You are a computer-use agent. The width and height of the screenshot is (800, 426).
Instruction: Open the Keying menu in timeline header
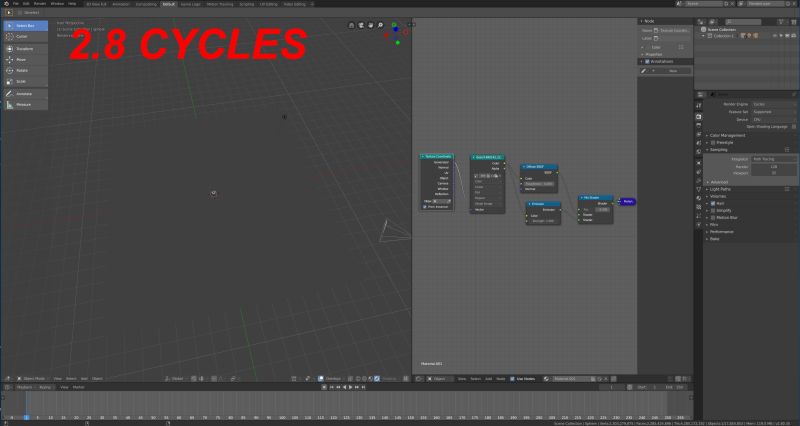coord(46,387)
